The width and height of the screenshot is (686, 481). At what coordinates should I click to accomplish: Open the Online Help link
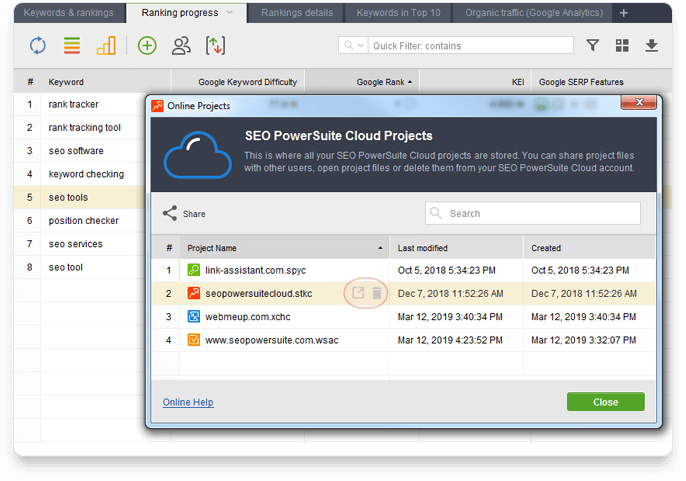[x=188, y=402]
